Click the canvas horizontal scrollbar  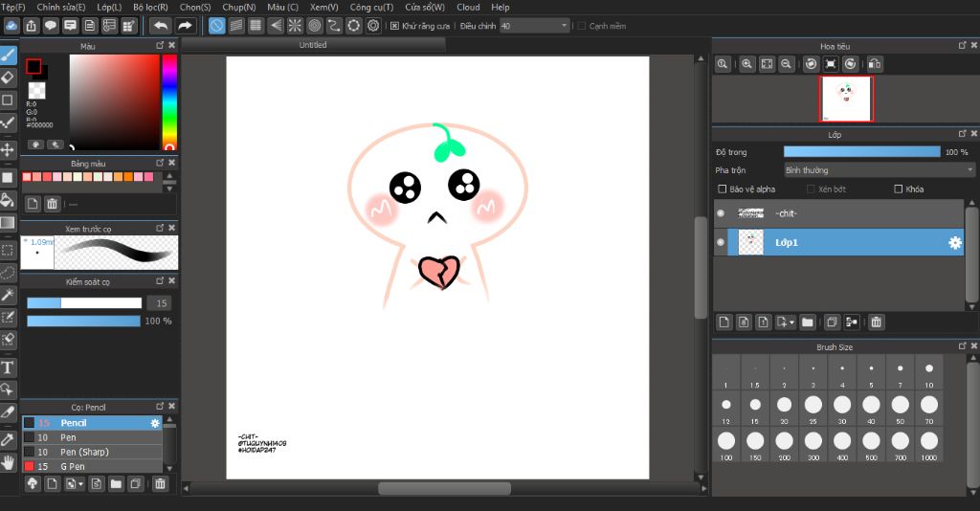point(444,488)
